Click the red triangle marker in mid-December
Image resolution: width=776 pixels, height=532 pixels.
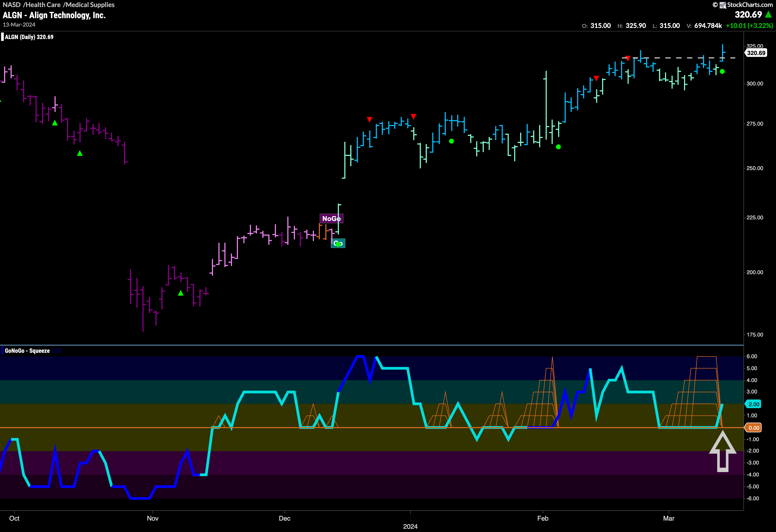coord(369,120)
